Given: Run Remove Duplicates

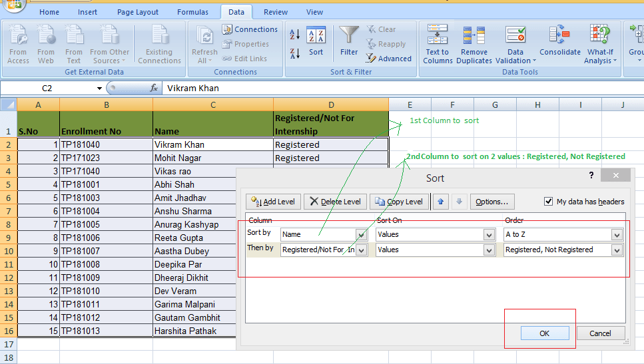Looking at the screenshot, I should click(x=474, y=44).
